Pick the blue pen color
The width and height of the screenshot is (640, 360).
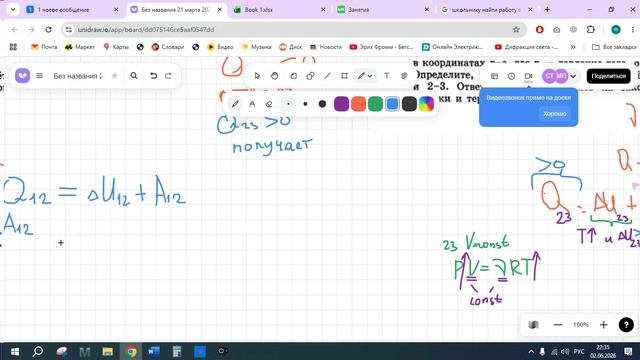[392, 104]
